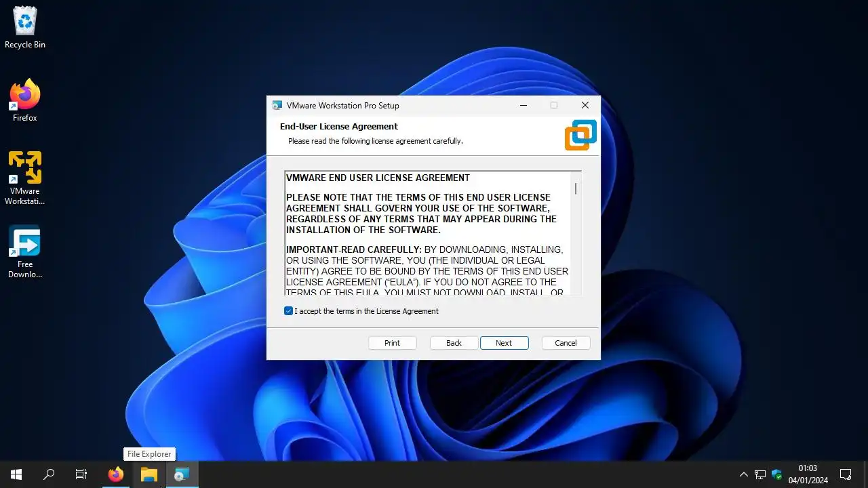Select the Firefox desktop shortcut
The image size is (868, 488).
click(x=25, y=100)
